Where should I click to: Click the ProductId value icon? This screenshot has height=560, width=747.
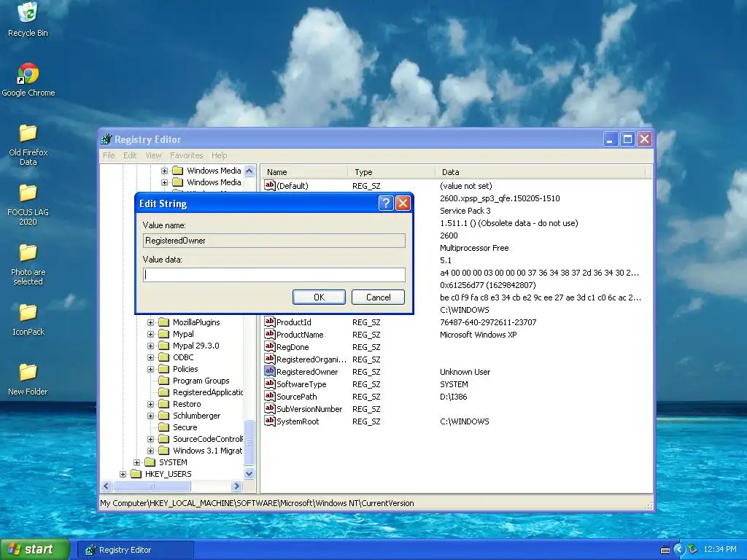pyautogui.click(x=270, y=322)
